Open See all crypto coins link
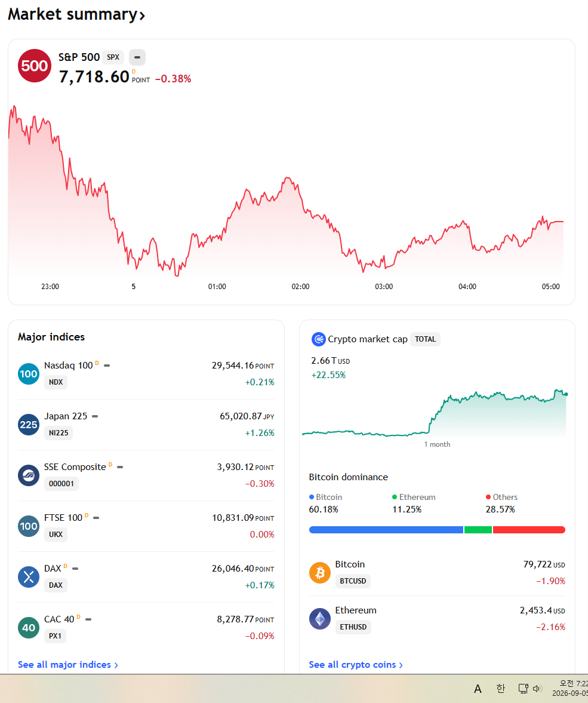 (x=356, y=664)
